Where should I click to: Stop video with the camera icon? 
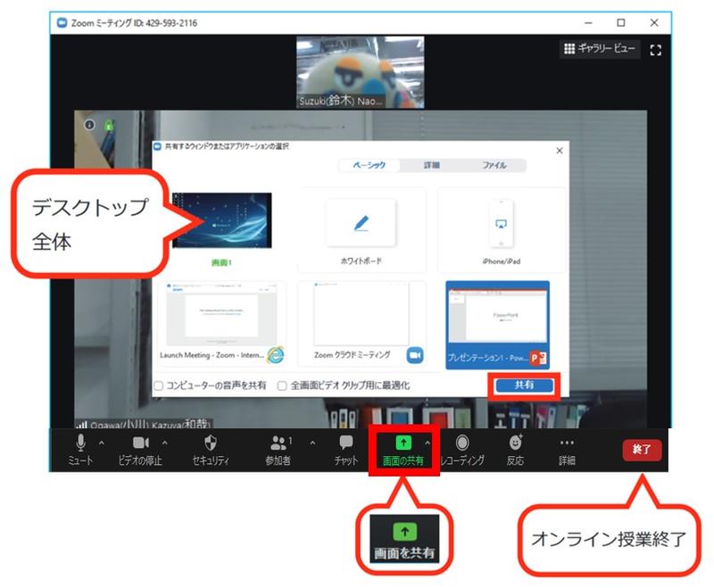pyautogui.click(x=140, y=449)
